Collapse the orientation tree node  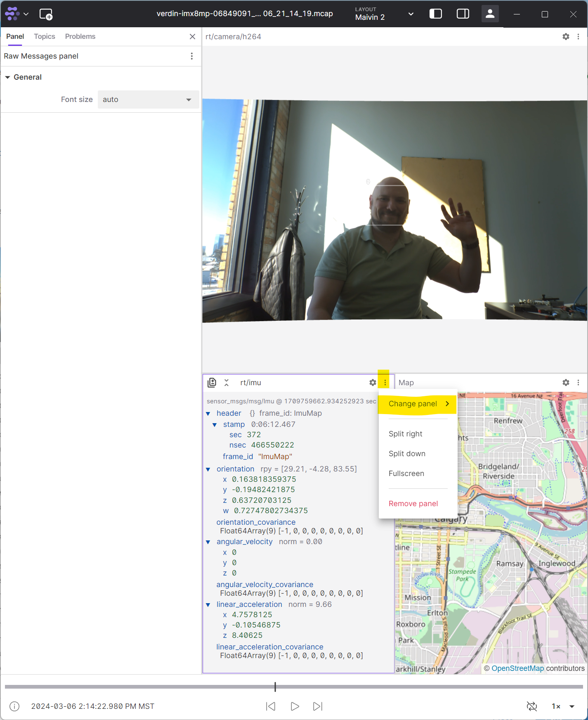[x=208, y=469]
